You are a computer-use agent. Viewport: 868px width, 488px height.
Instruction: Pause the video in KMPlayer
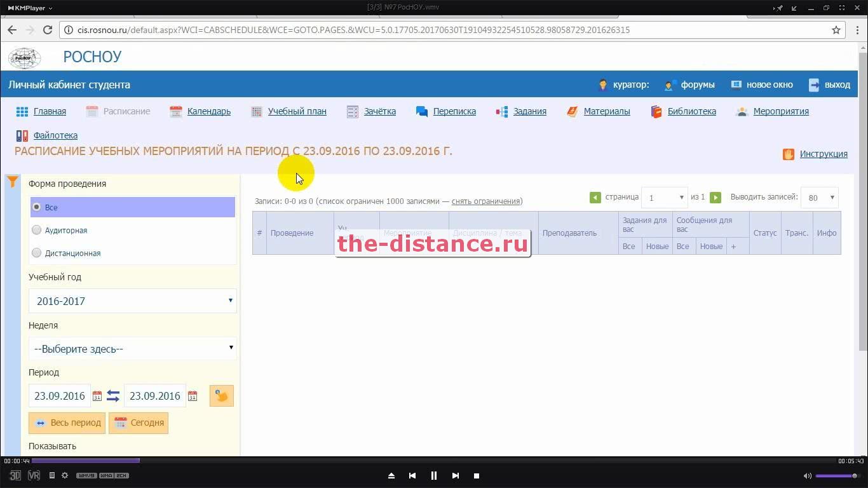tap(434, 475)
